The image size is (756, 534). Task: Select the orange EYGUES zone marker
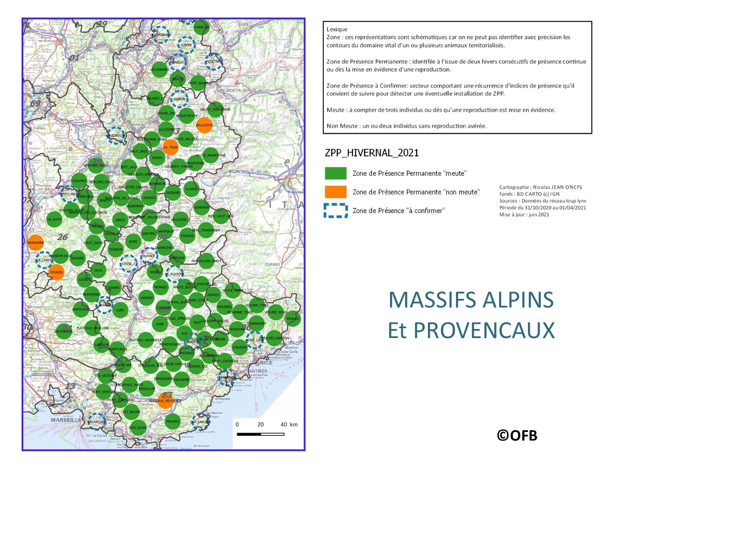point(56,272)
